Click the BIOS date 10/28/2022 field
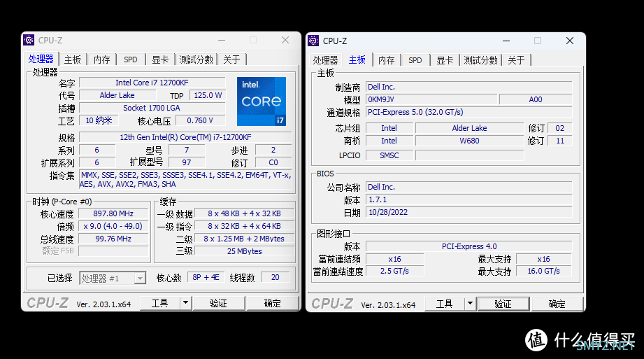 point(469,212)
